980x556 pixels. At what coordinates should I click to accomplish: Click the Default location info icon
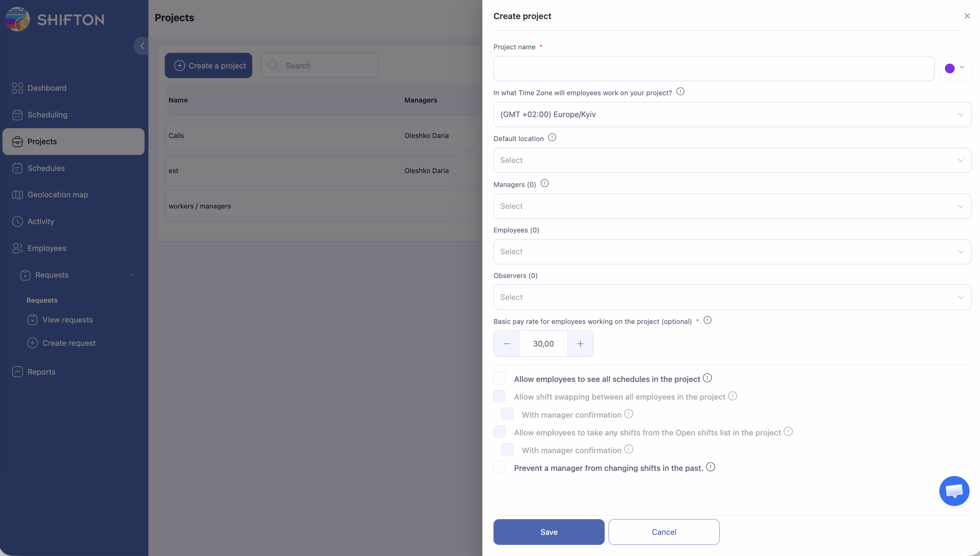pyautogui.click(x=552, y=138)
